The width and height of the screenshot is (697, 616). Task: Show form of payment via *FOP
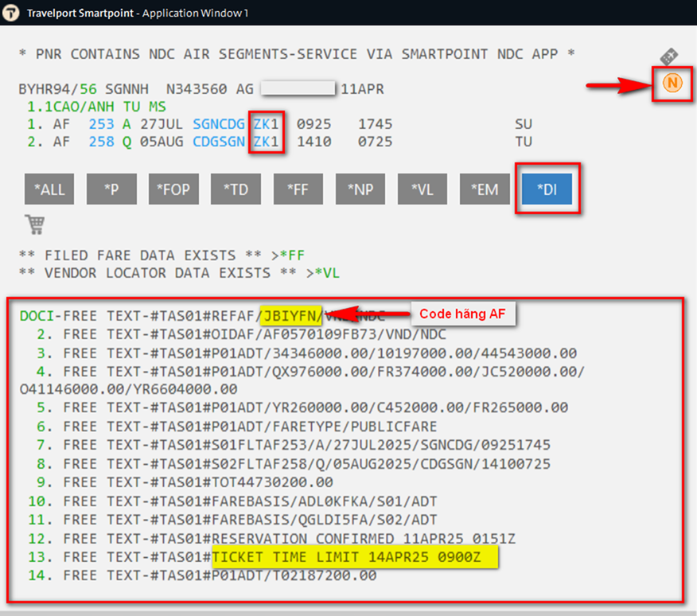click(x=173, y=189)
